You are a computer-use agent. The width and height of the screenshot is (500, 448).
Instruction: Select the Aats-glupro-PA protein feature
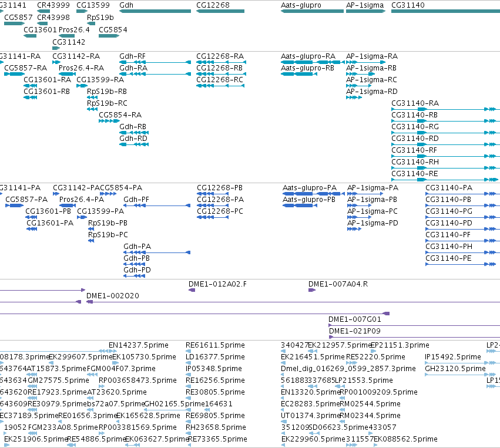point(314,194)
